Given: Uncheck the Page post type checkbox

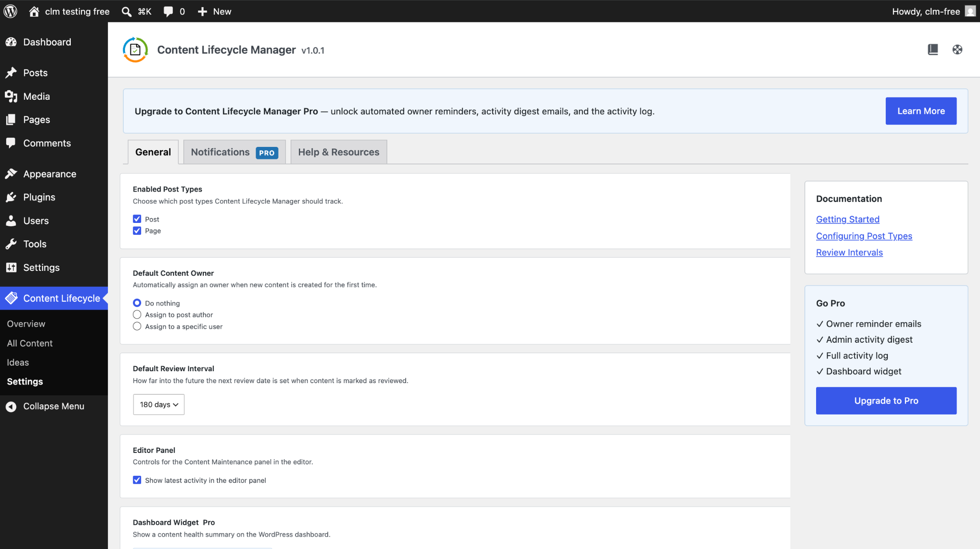Looking at the screenshot, I should point(137,231).
